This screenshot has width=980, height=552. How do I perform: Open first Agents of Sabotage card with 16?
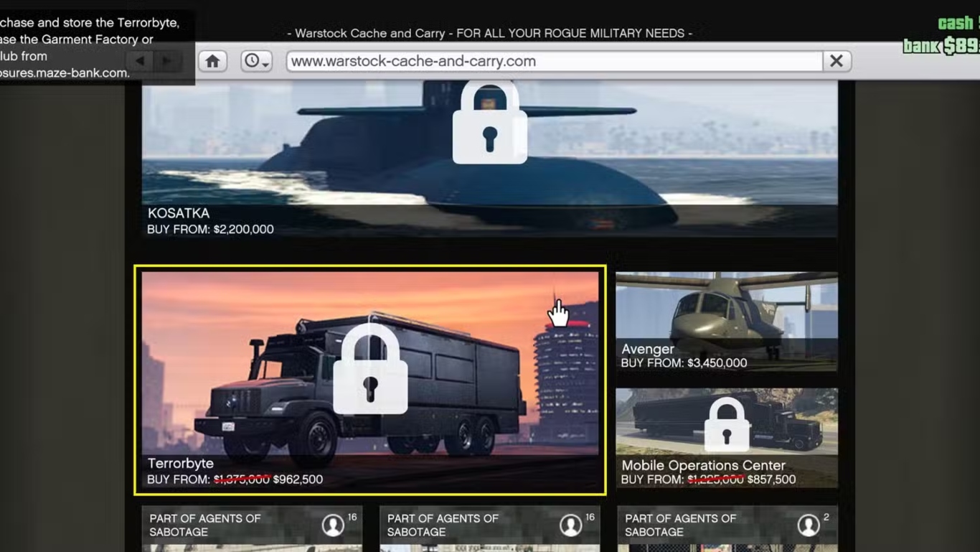pyautogui.click(x=252, y=528)
